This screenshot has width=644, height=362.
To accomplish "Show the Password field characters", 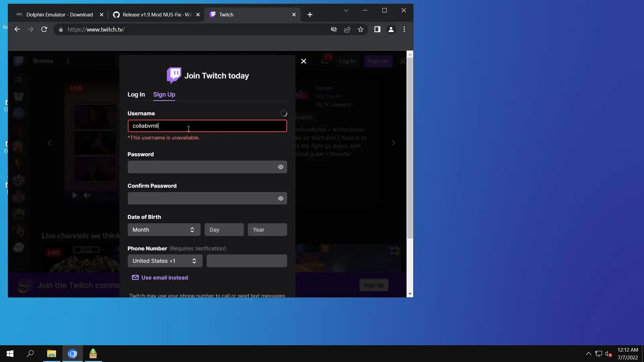I will [281, 167].
